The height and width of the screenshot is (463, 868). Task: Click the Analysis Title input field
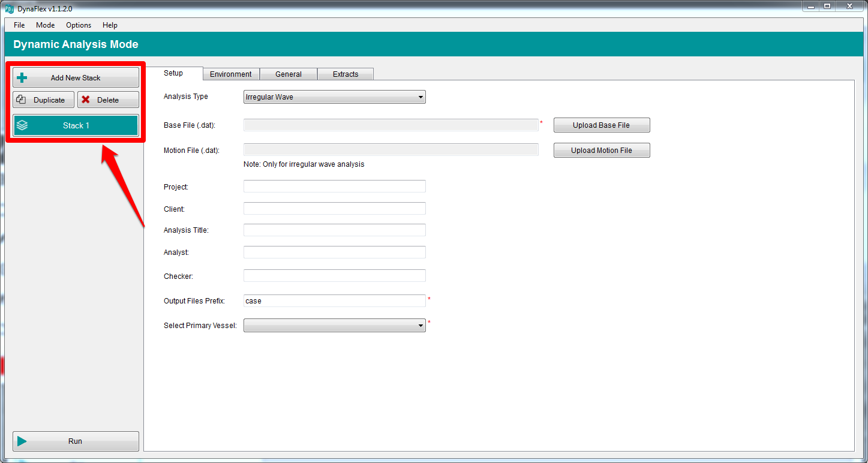[x=335, y=230]
